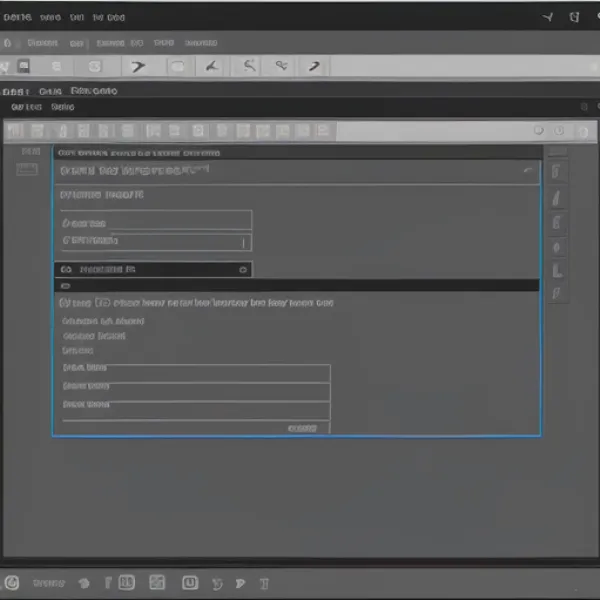The width and height of the screenshot is (600, 600).
Task: Expand the chevron at the dialog header's right
Action: 527,172
